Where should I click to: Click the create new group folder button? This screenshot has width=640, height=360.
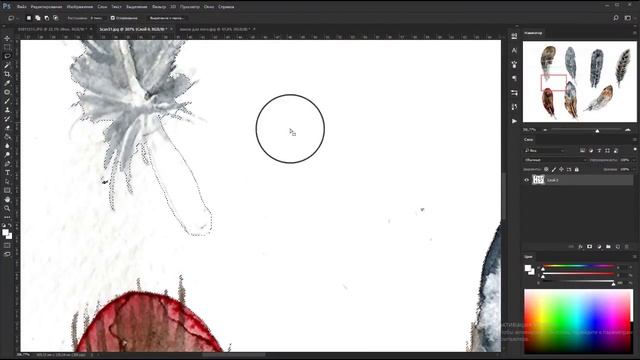click(608, 247)
